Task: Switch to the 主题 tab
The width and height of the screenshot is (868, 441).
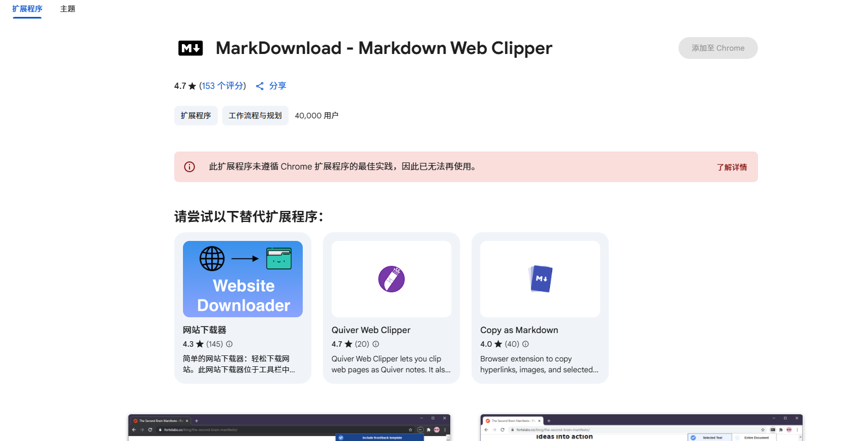Action: [68, 9]
